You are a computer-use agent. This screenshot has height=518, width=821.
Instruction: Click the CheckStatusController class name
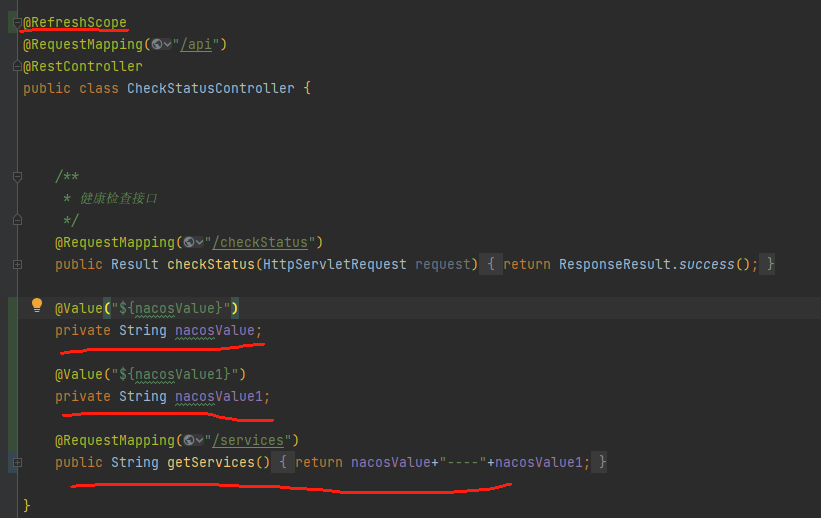(x=210, y=89)
